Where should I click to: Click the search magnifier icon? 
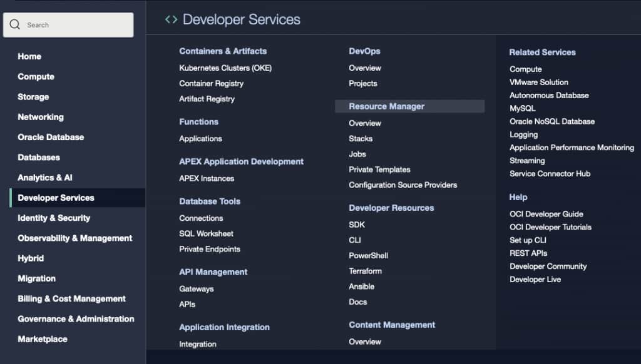(15, 24)
